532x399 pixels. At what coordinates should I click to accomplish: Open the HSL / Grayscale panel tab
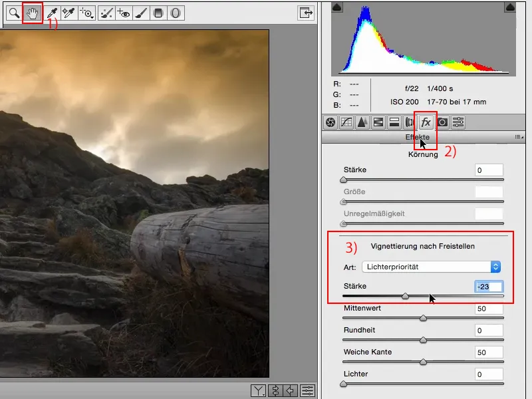(x=378, y=122)
